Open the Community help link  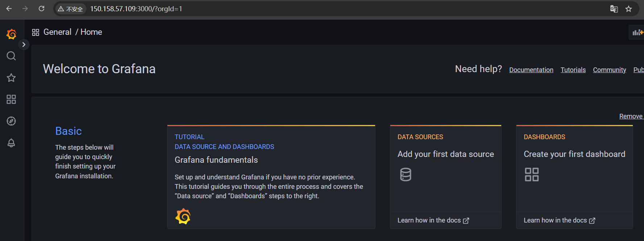[610, 70]
